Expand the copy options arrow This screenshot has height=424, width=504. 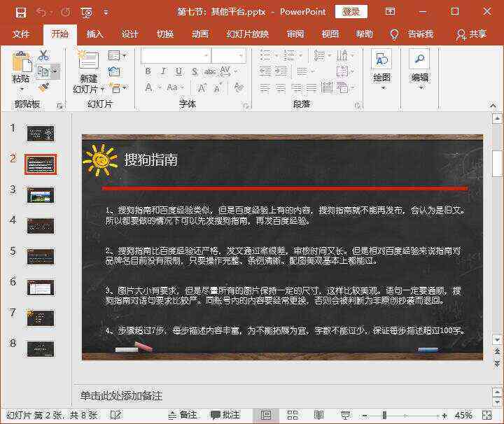coord(55,71)
